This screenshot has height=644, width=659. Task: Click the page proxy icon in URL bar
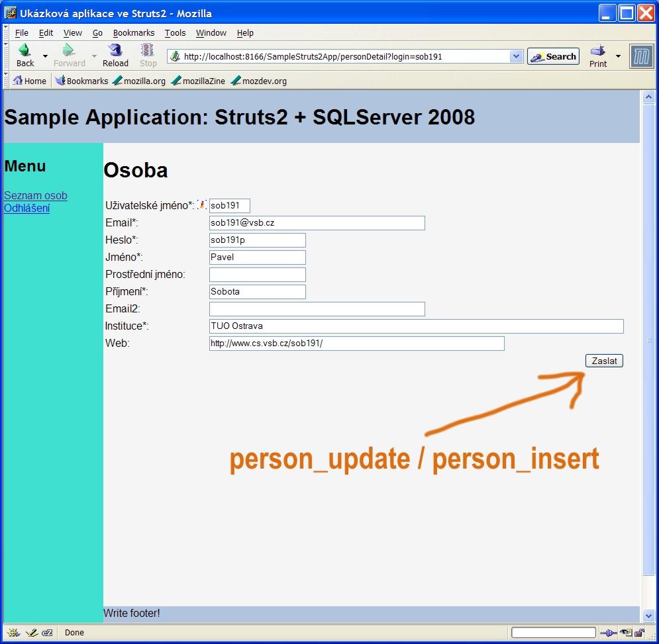tap(176, 56)
